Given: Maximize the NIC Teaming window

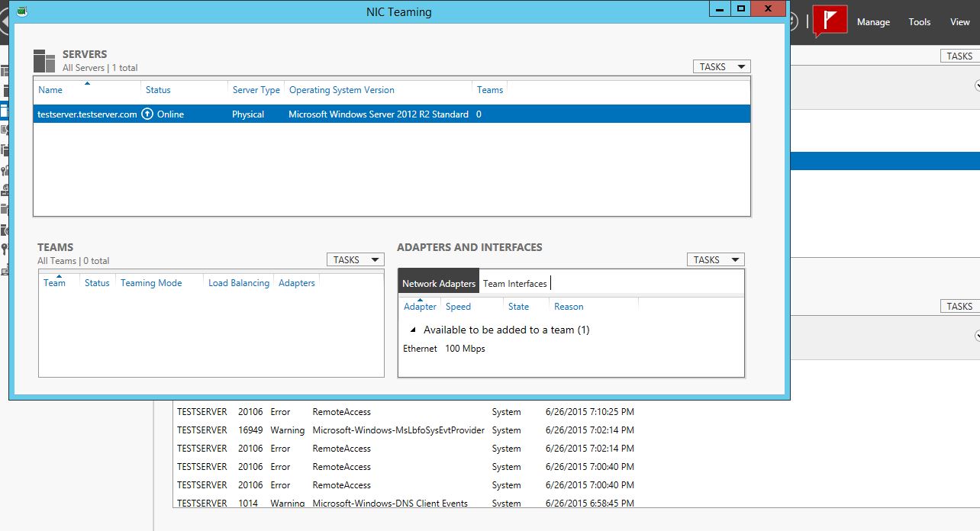Looking at the screenshot, I should click(740, 9).
